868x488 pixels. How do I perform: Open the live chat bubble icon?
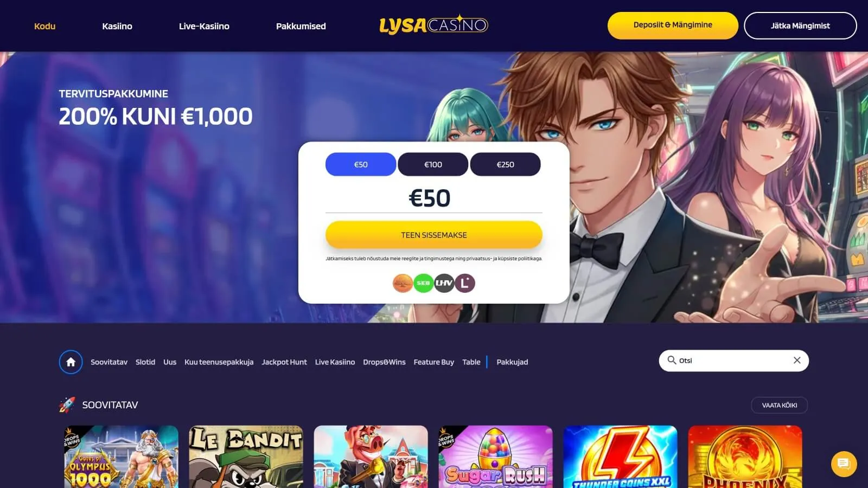(844, 464)
